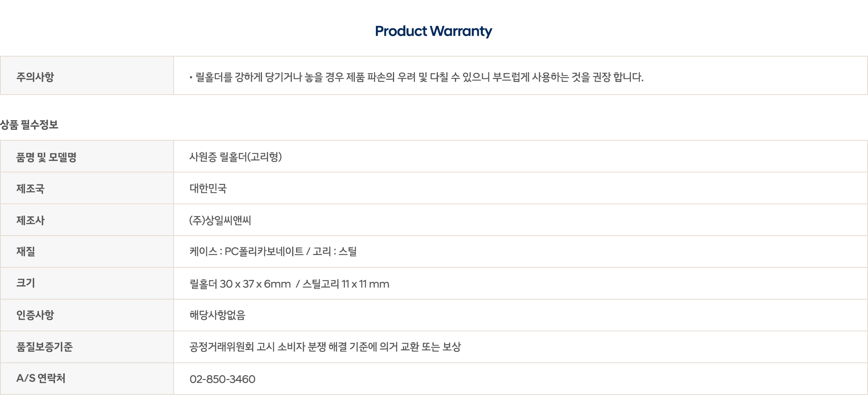Image resolution: width=868 pixels, height=405 pixels.
Task: Select the 사원증 릴홀더(고리형) product name
Action: [235, 157]
